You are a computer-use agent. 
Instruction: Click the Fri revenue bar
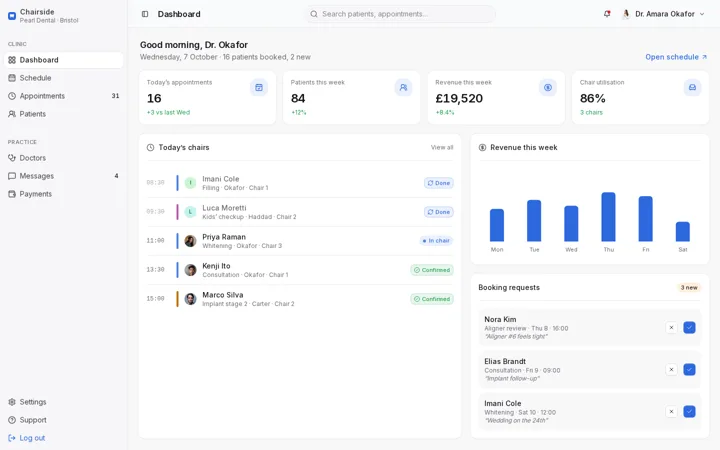646,219
